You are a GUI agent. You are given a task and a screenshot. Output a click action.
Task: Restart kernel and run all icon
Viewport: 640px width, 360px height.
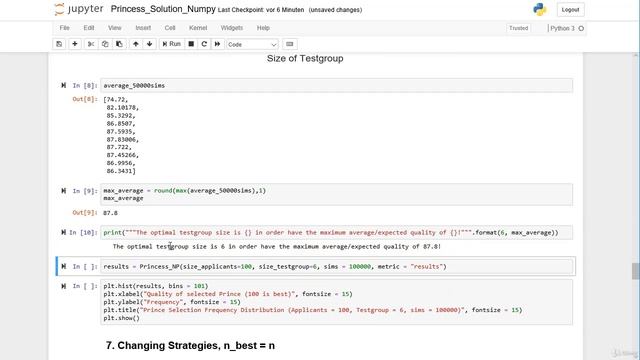click(x=218, y=44)
